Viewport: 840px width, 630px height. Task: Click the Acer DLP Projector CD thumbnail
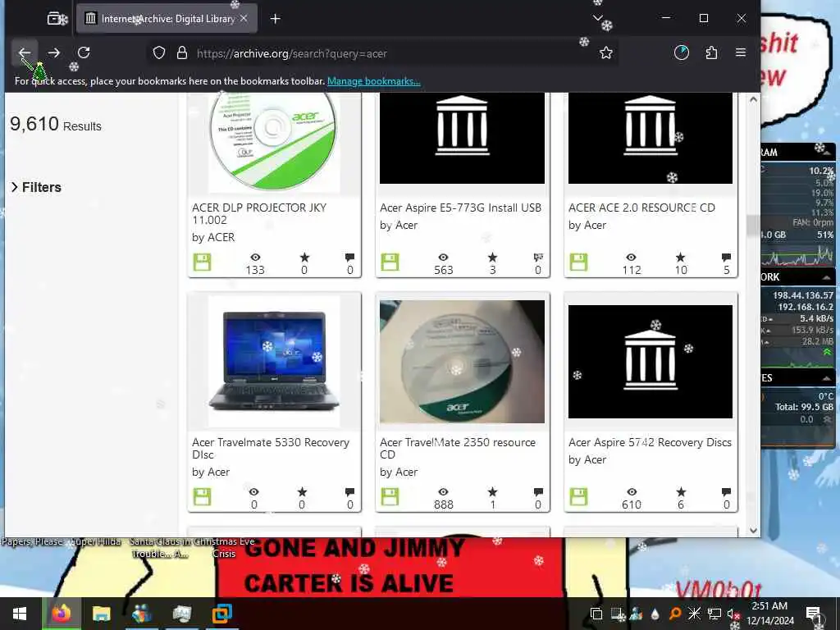tap(274, 141)
